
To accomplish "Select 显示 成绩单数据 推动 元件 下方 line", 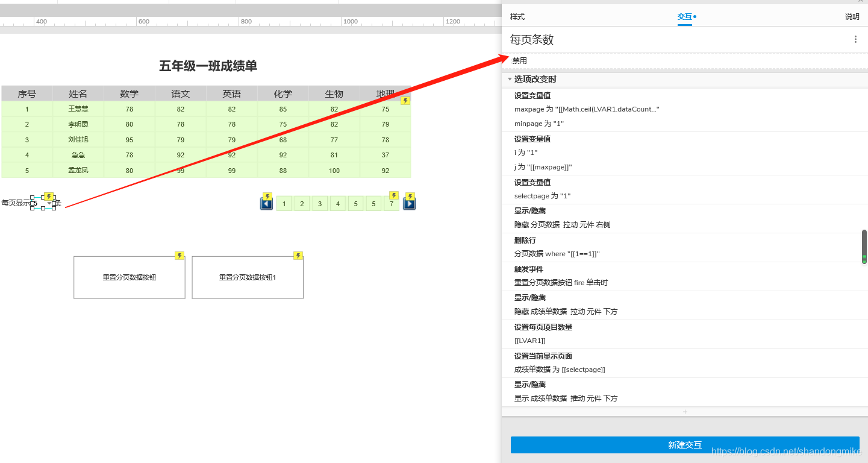I will (x=566, y=398).
